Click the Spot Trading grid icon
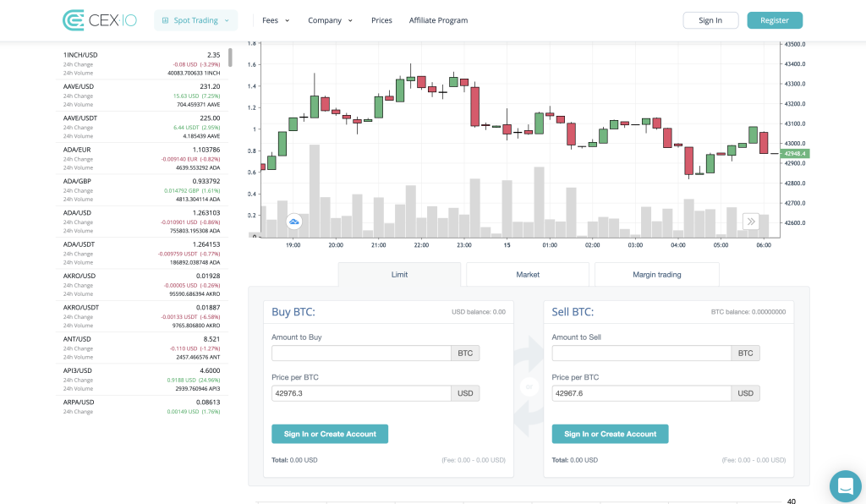866x504 pixels. (x=165, y=20)
